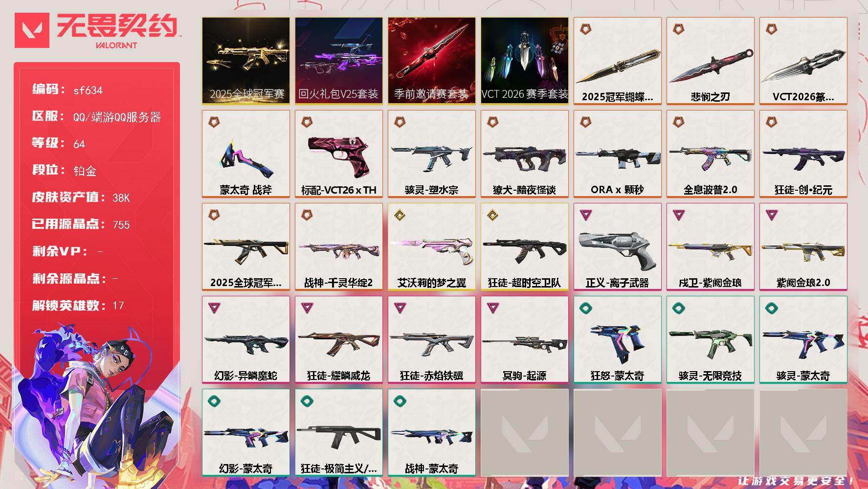Click the 蒙太奇 战斧 melee skin
The width and height of the screenshot is (868, 489).
(246, 154)
